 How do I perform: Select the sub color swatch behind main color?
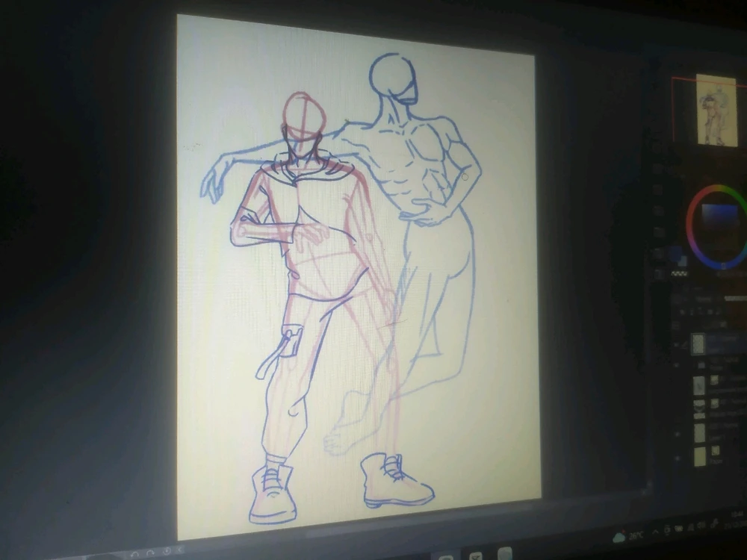point(684,261)
